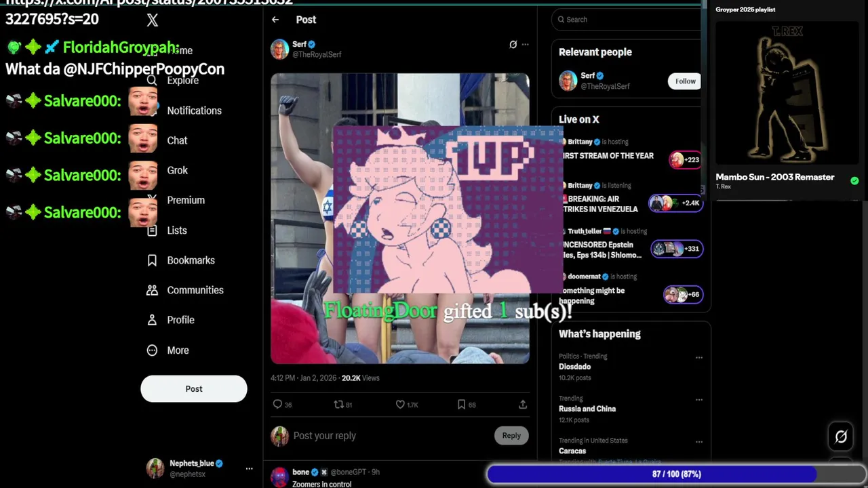Open Communities menu item
The height and width of the screenshot is (488, 868).
click(195, 290)
